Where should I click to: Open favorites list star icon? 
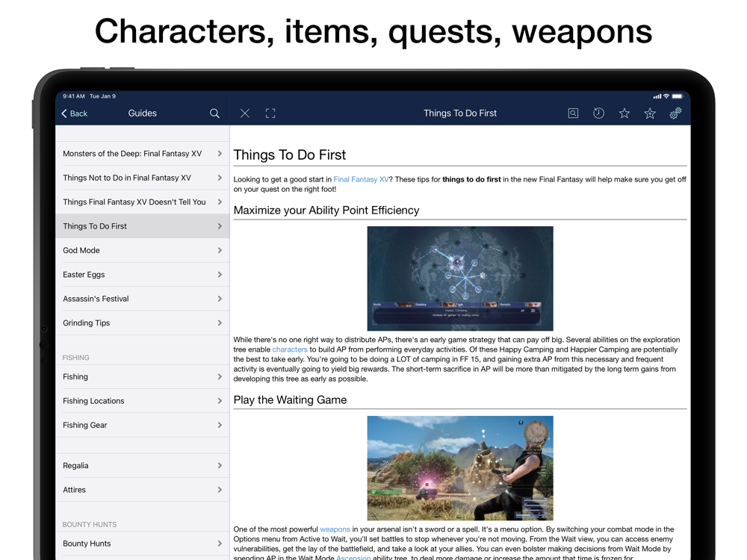coord(624,113)
